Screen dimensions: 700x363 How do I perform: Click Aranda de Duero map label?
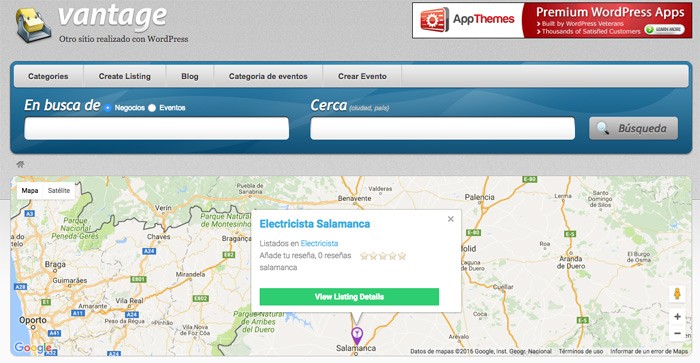(x=571, y=262)
